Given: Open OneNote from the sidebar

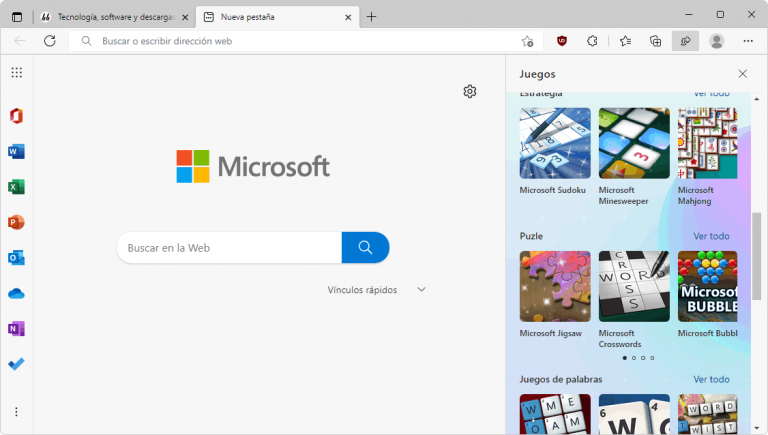Looking at the screenshot, I should coord(16,329).
